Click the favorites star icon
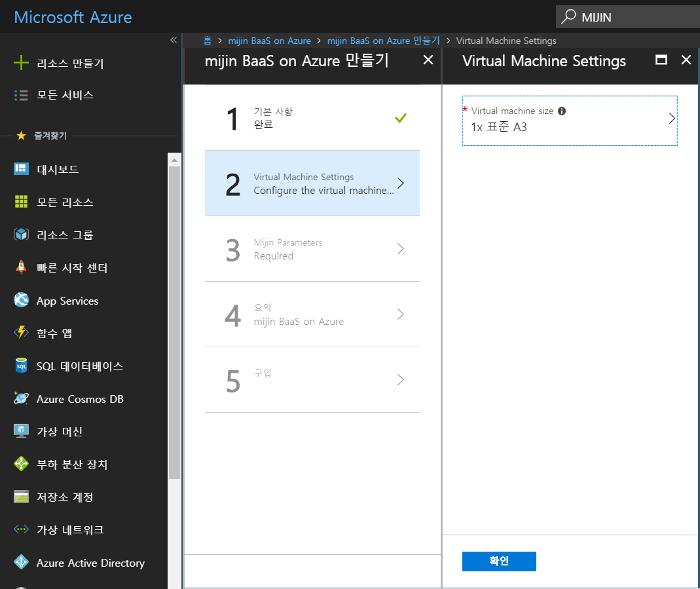The width and height of the screenshot is (700, 589). click(x=21, y=136)
